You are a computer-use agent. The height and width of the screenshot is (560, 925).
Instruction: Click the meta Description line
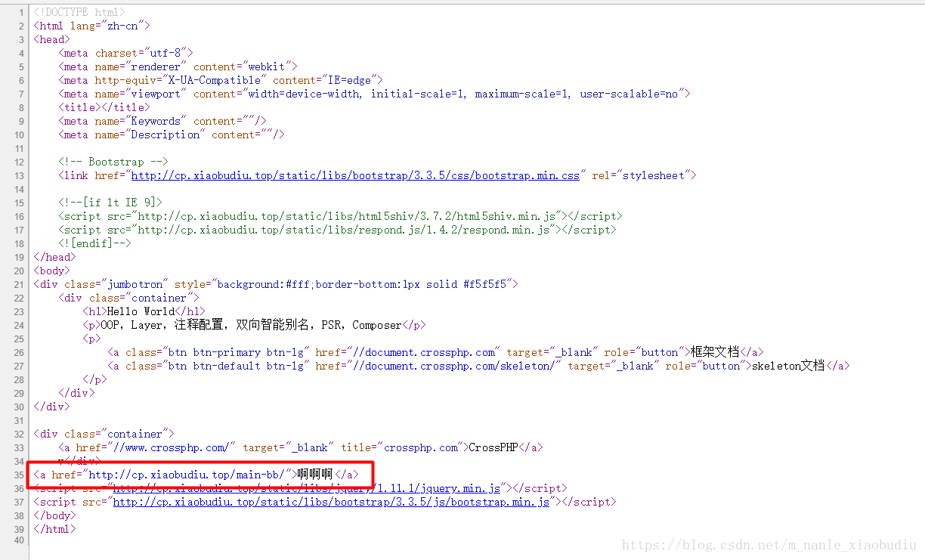click(172, 135)
